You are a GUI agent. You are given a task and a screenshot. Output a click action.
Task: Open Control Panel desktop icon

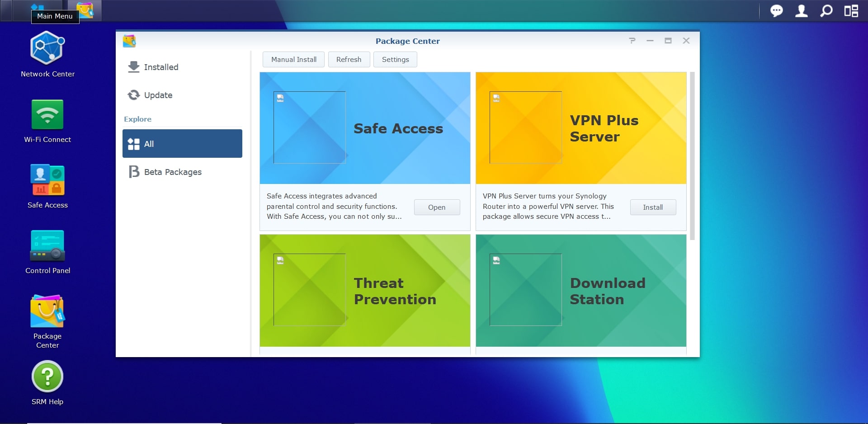point(47,252)
